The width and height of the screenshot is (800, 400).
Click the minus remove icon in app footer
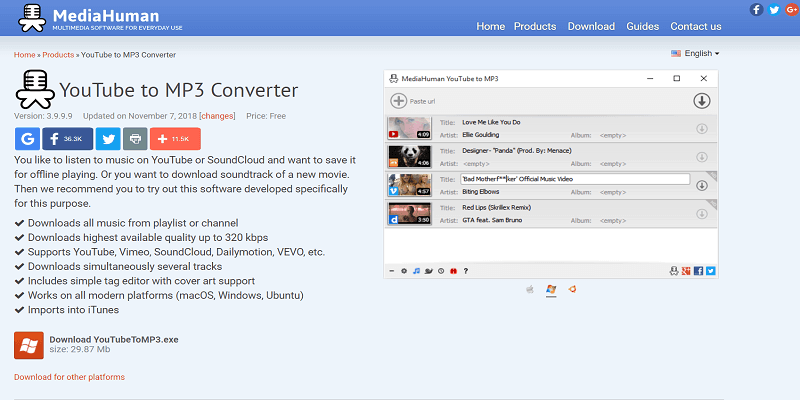392,271
